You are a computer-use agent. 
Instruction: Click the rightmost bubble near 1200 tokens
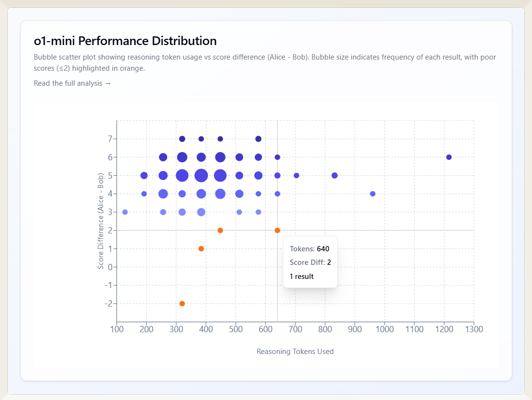pyautogui.click(x=449, y=157)
